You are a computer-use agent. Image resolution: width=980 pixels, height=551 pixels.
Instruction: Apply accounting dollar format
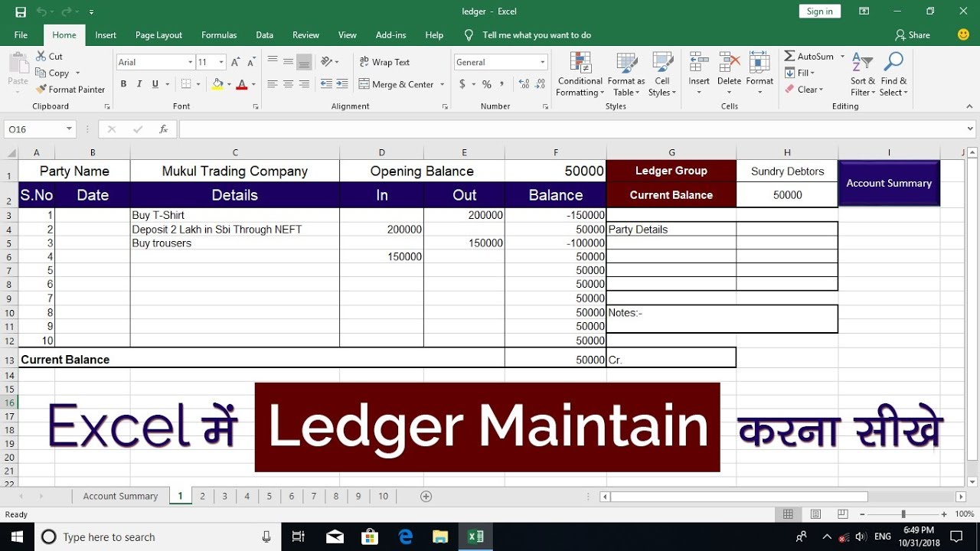click(x=462, y=84)
